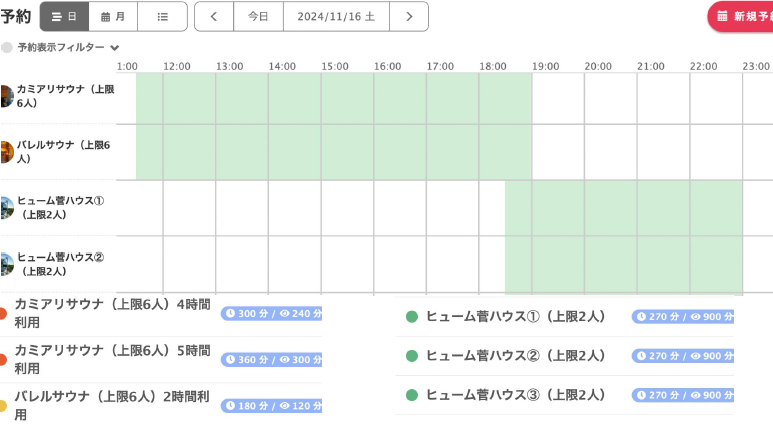Image resolution: width=773 pixels, height=424 pixels.
Task: Click the 300 分 / 240 分 duration badge
Action: click(271, 314)
